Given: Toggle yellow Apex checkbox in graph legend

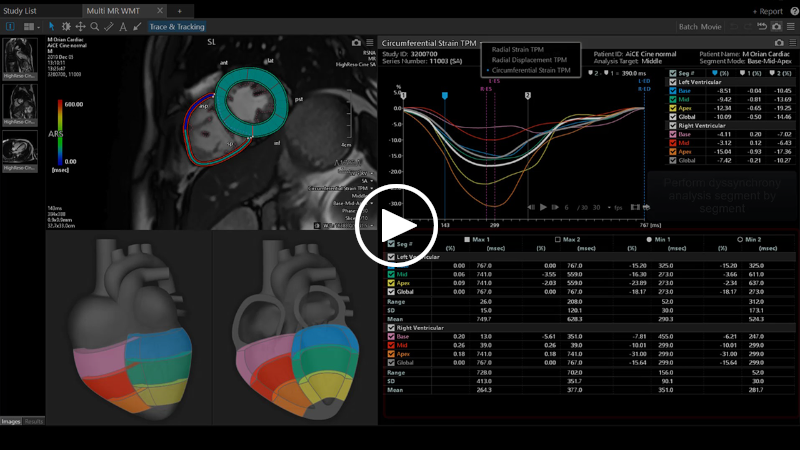Looking at the screenshot, I should (673, 108).
